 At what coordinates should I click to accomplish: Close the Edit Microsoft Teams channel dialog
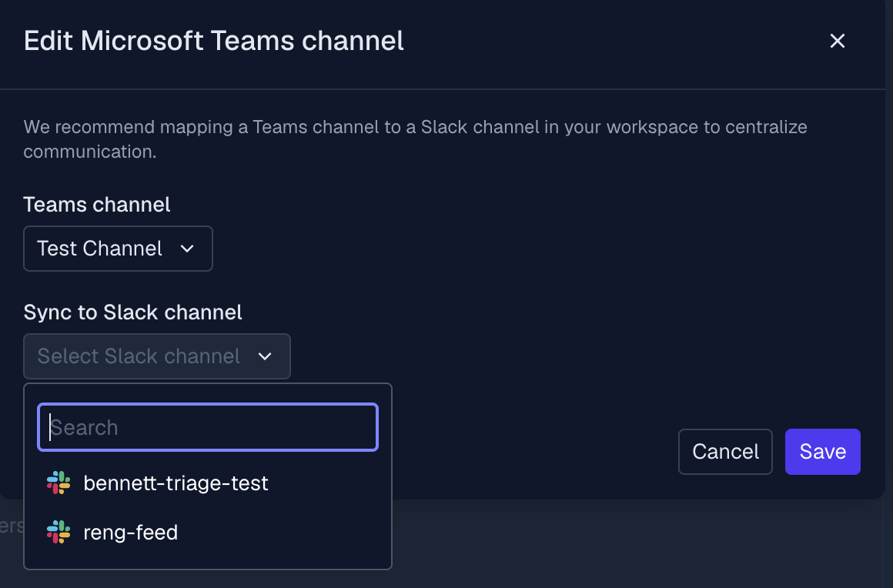click(838, 42)
